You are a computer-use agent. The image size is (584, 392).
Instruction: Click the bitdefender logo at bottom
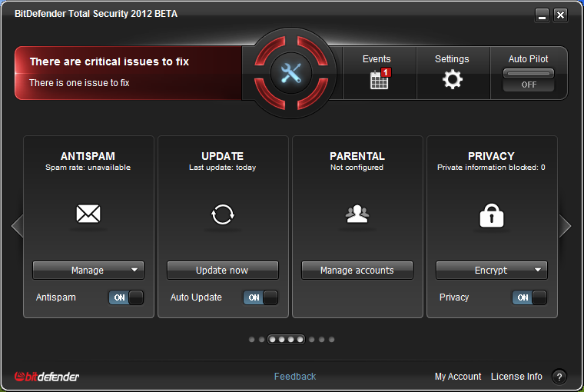coord(47,377)
